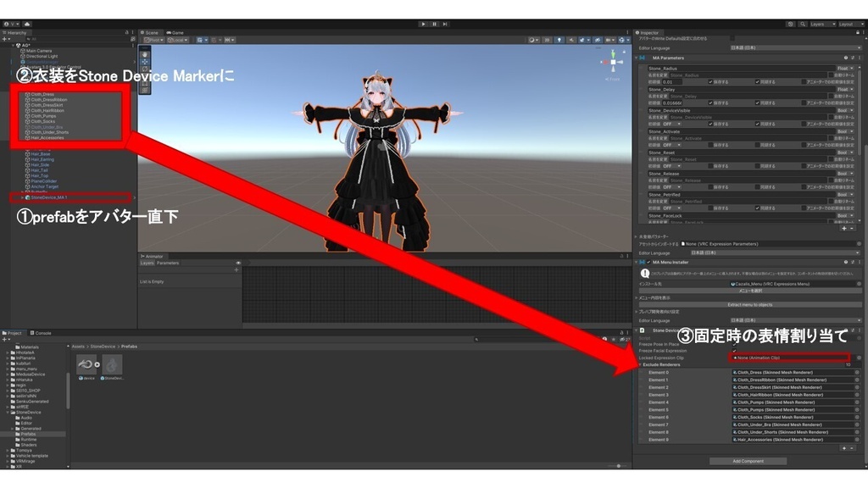Open the undo history icon
The width and height of the screenshot is (868, 488).
click(x=791, y=25)
